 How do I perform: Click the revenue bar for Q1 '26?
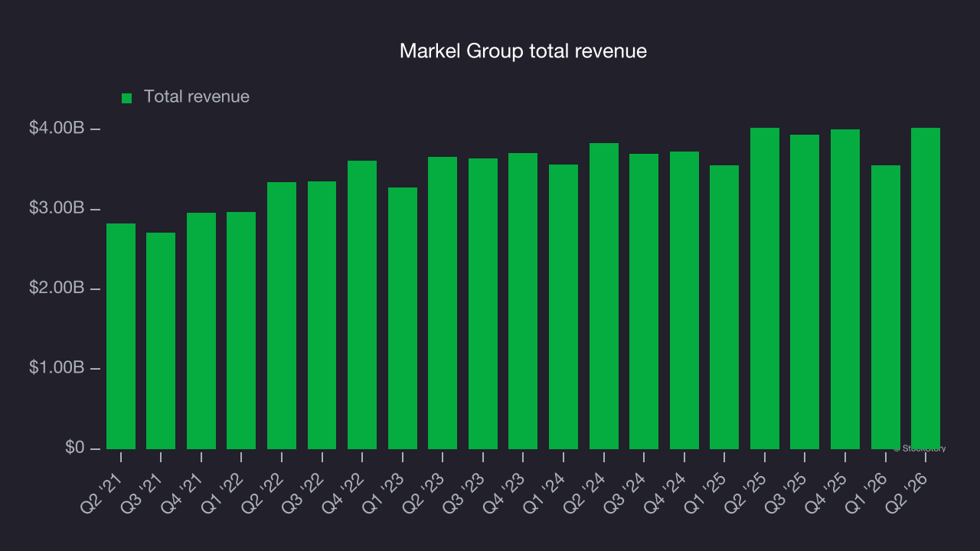coord(886,307)
